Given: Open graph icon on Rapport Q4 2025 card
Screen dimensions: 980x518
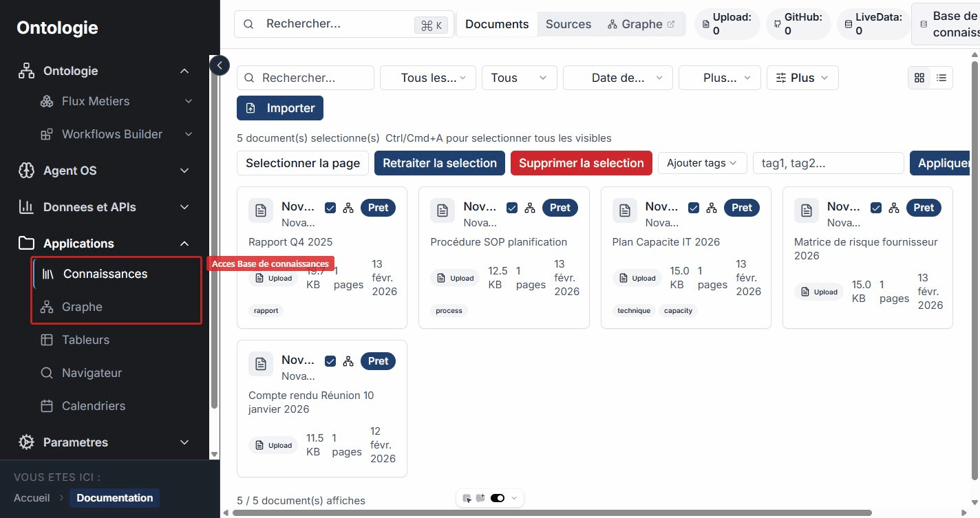Looking at the screenshot, I should 348,207.
